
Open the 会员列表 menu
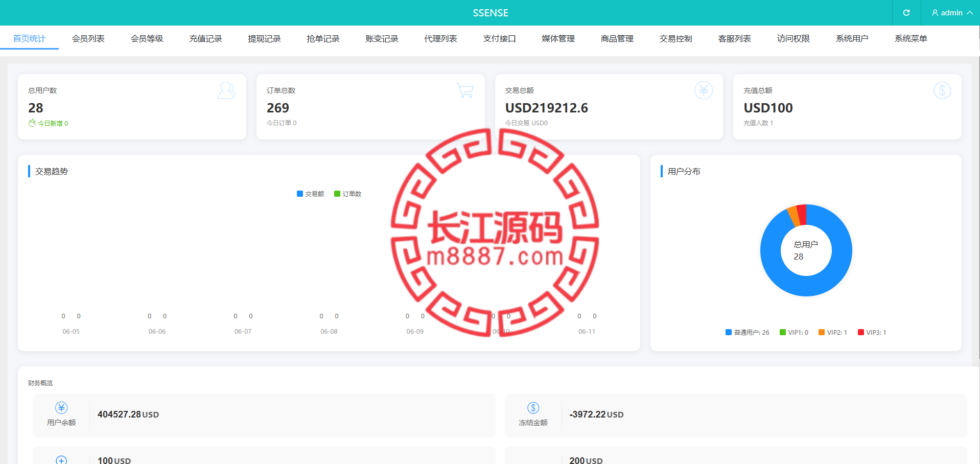point(88,38)
